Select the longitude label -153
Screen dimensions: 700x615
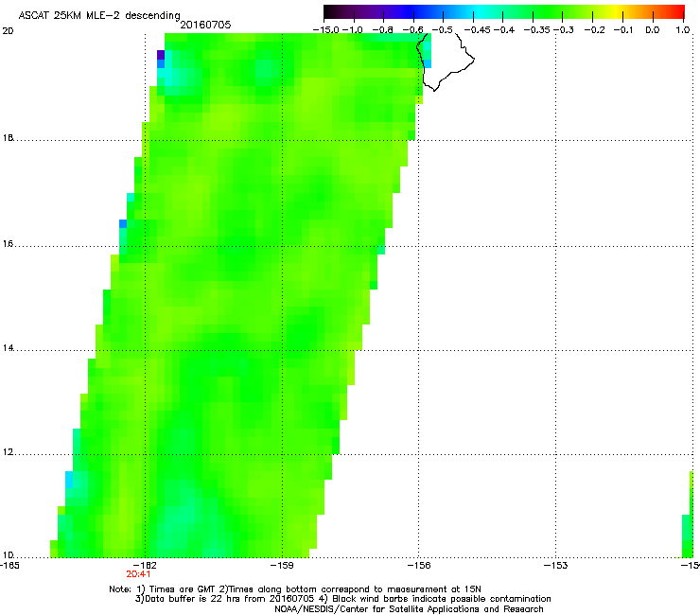[556, 566]
